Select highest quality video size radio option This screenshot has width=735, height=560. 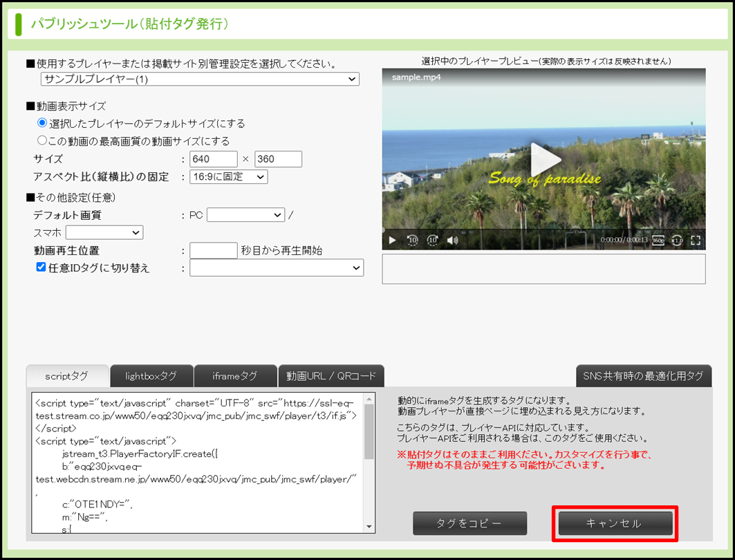[x=42, y=140]
